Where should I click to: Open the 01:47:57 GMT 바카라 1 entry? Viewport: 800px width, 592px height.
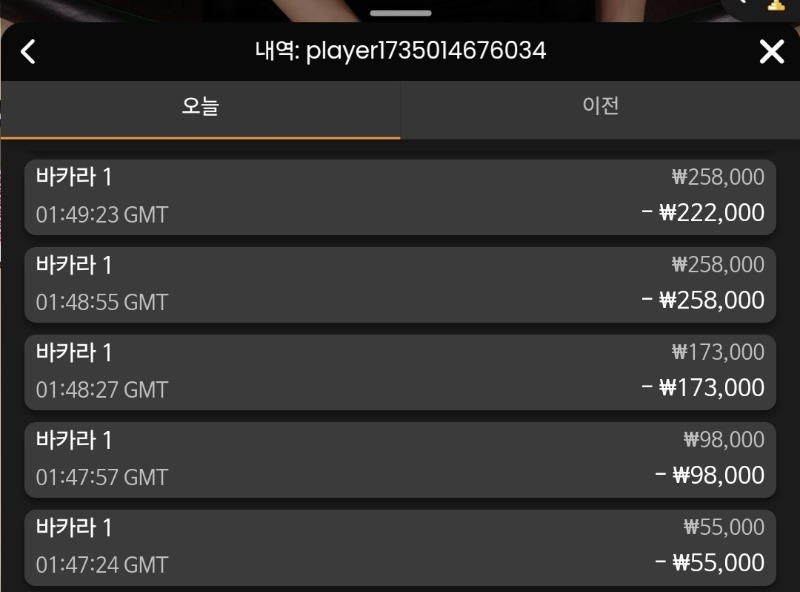pyautogui.click(x=400, y=460)
